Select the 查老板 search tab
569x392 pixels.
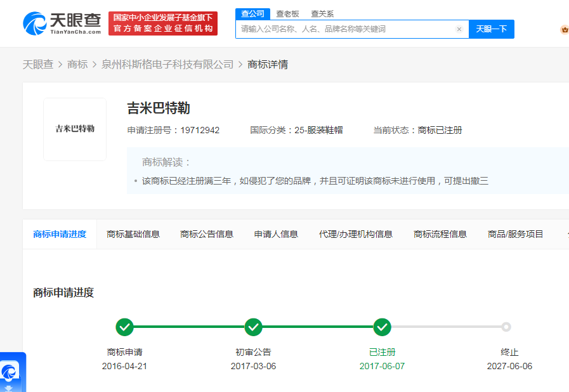[287, 14]
